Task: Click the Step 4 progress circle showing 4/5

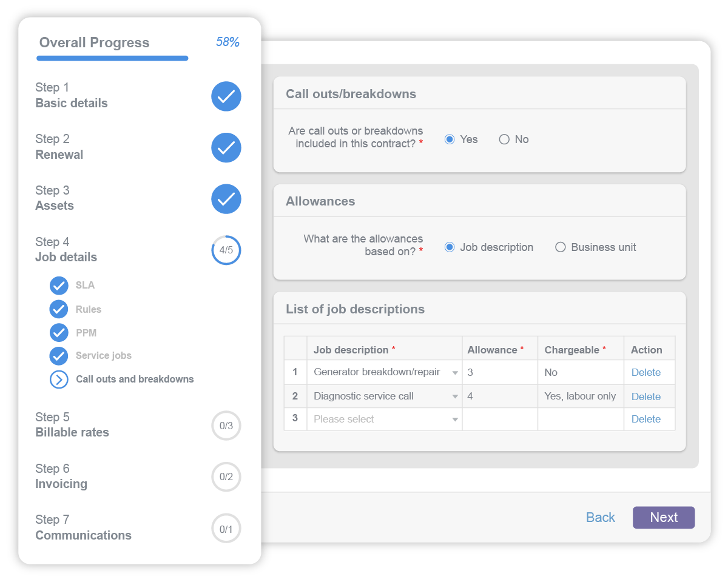Action: [x=226, y=250]
